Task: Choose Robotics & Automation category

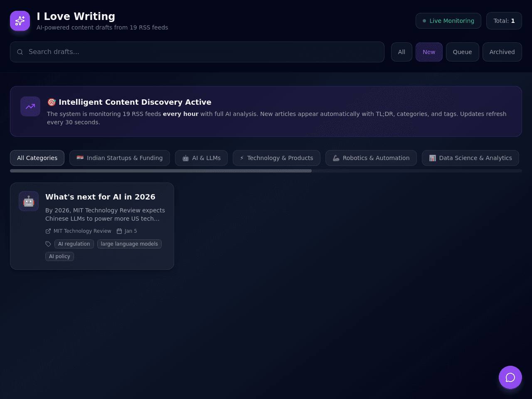Action: pos(371,158)
